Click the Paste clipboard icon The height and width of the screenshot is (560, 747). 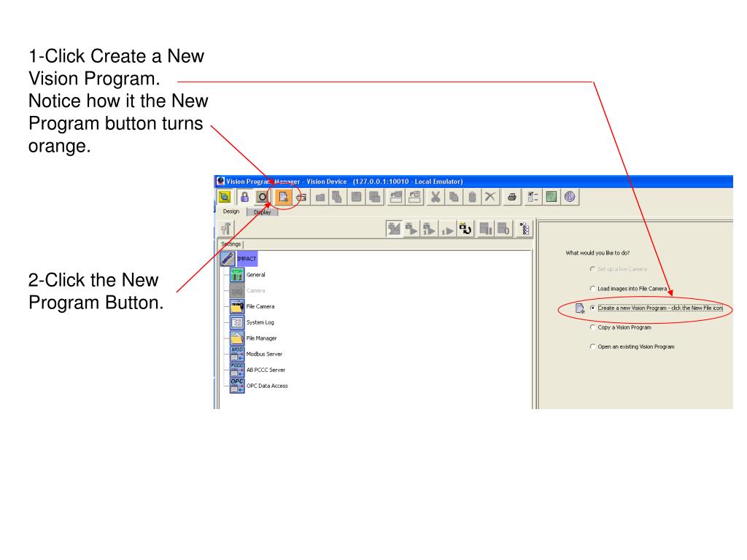click(x=472, y=197)
